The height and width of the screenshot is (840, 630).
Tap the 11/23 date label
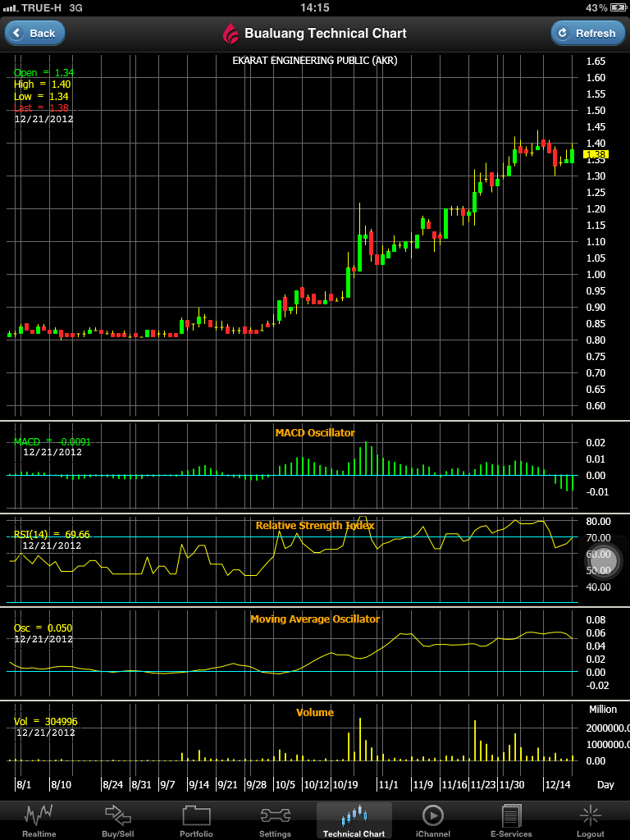click(x=483, y=785)
